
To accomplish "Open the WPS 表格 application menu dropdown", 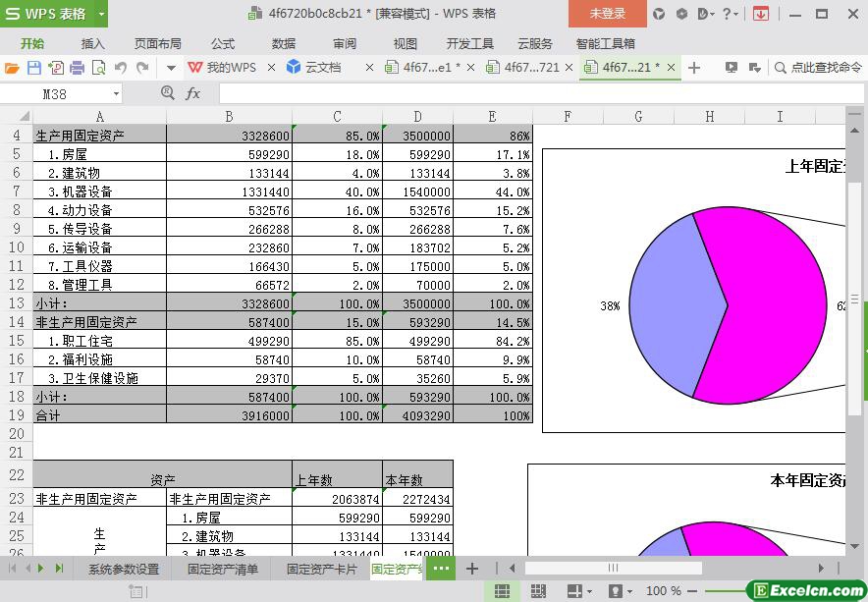I will (x=101, y=14).
